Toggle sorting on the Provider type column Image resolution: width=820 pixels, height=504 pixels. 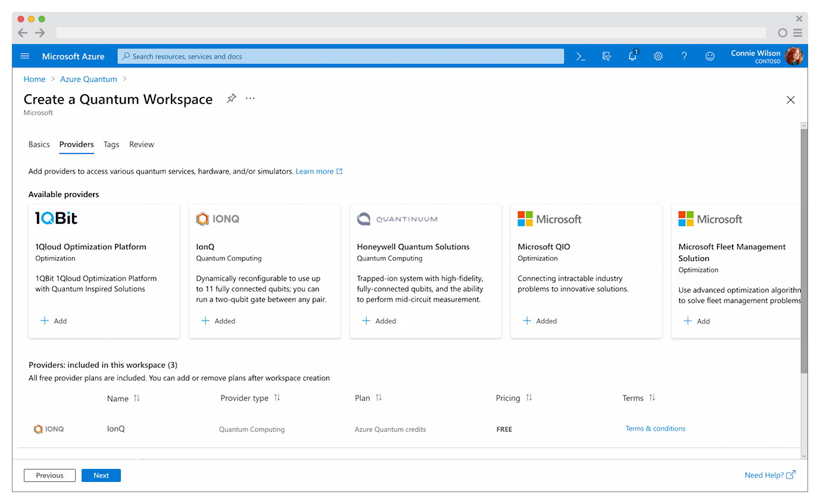(x=278, y=398)
